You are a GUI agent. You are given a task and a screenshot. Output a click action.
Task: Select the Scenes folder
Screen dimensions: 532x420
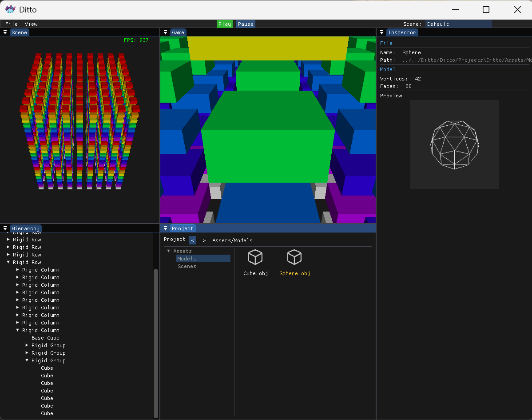(x=187, y=266)
